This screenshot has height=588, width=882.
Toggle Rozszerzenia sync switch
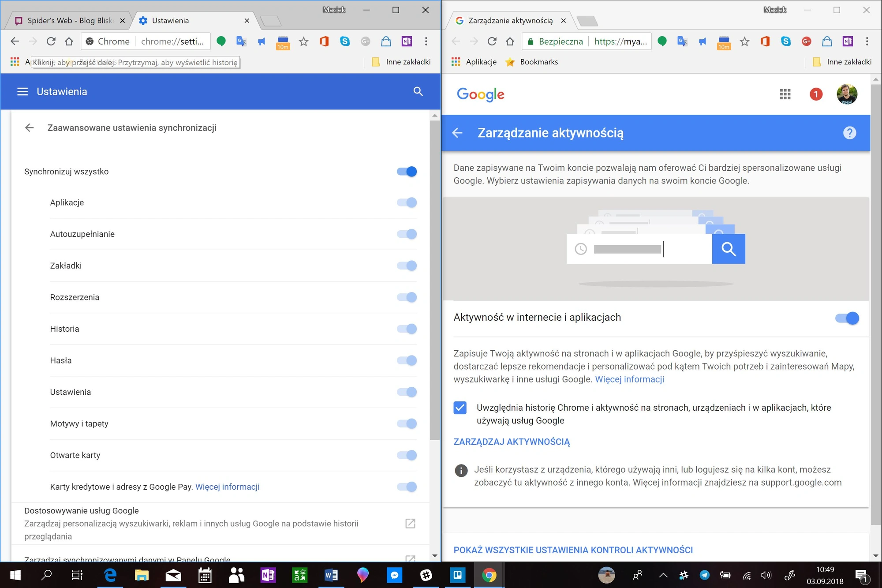(x=407, y=297)
